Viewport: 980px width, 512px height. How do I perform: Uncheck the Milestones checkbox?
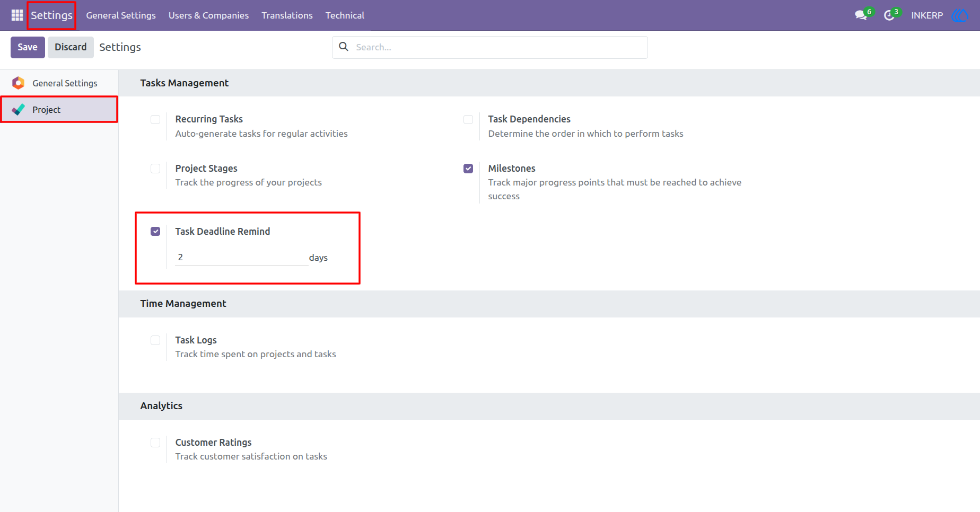pos(468,169)
